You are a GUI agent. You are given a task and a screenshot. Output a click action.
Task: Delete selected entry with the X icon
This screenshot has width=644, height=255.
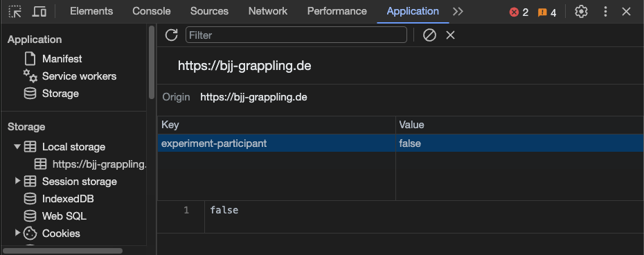(x=451, y=35)
